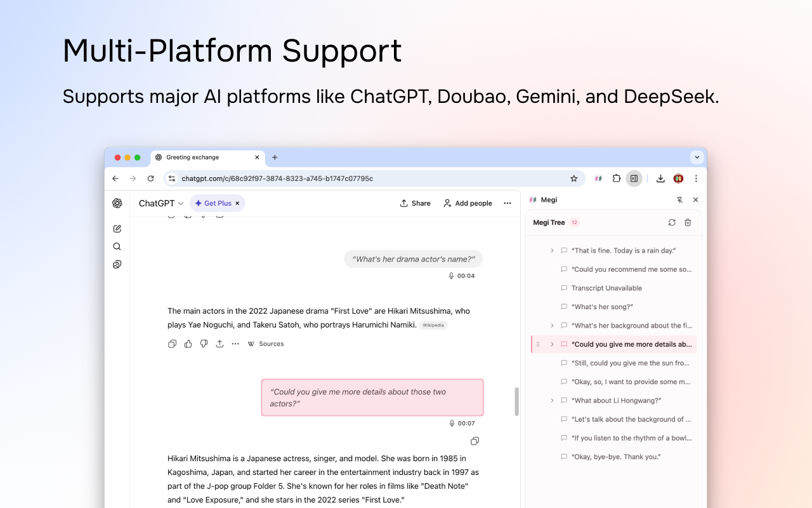The height and width of the screenshot is (508, 812).
Task: Expand "That is fine. Today is a rain day." node
Action: [552, 251]
